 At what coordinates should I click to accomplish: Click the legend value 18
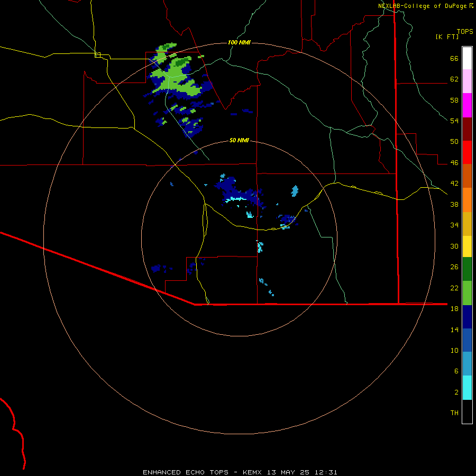tap(454, 309)
